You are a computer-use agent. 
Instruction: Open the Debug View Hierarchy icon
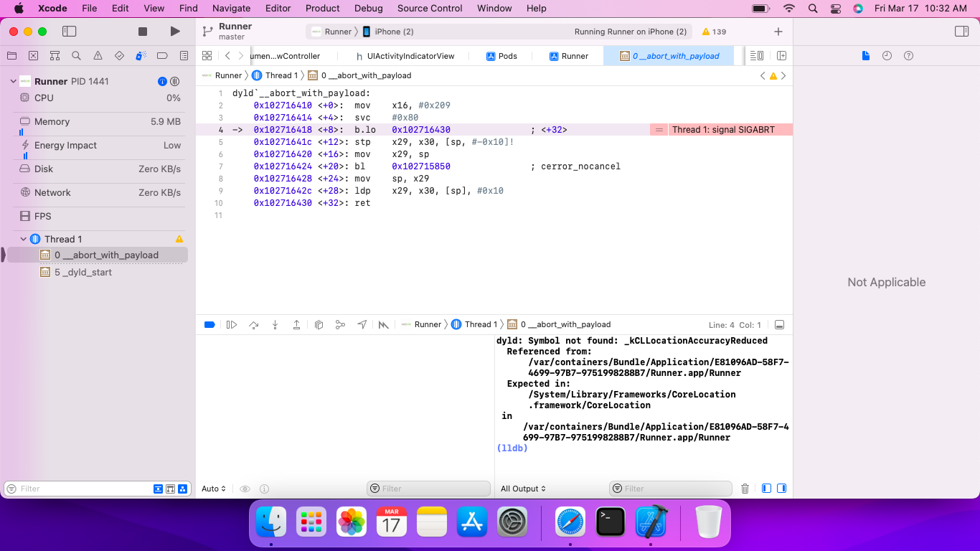pyautogui.click(x=319, y=325)
